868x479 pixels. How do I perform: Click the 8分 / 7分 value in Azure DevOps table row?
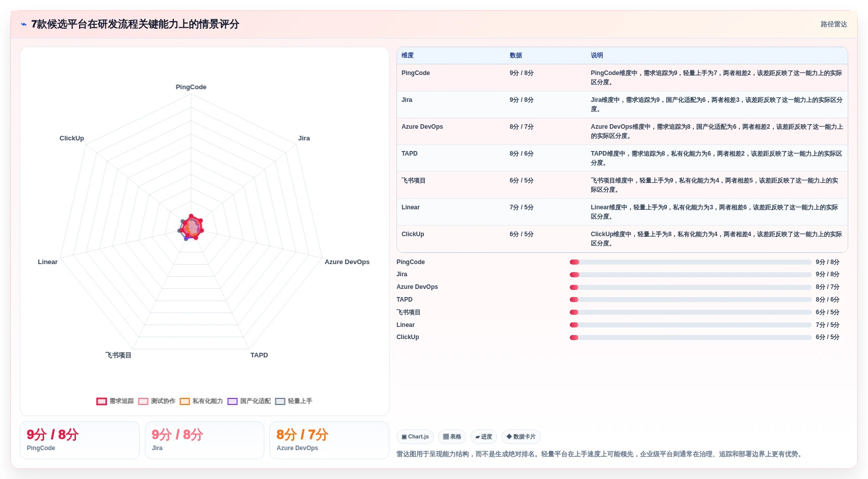(x=522, y=127)
